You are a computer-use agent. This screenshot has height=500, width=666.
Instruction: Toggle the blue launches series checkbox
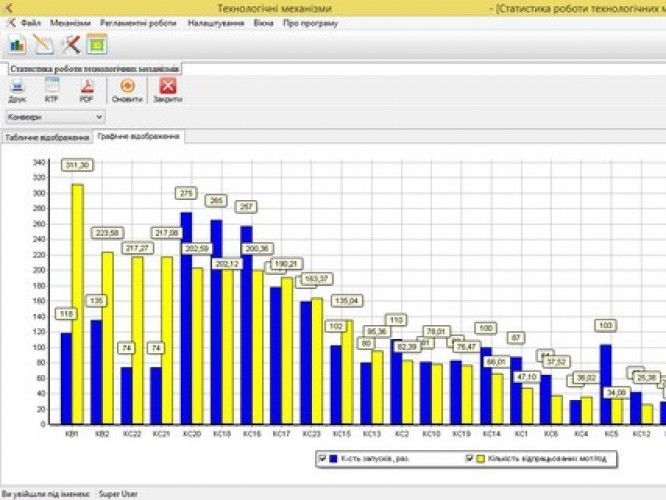(x=321, y=458)
